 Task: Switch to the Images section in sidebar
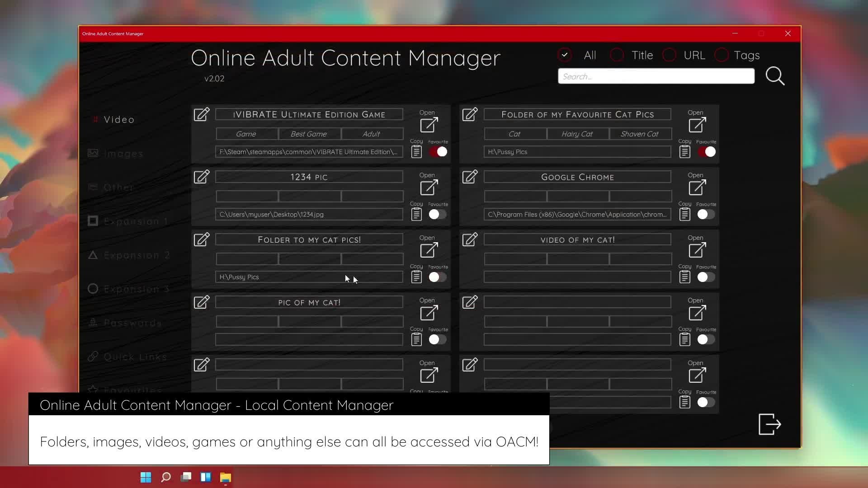coord(123,154)
